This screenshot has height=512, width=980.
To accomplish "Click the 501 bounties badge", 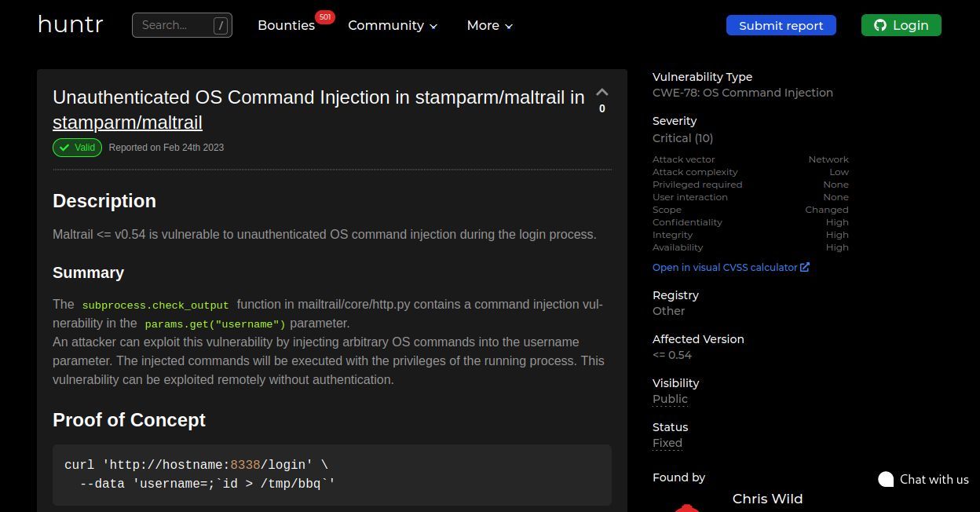I will [x=325, y=16].
